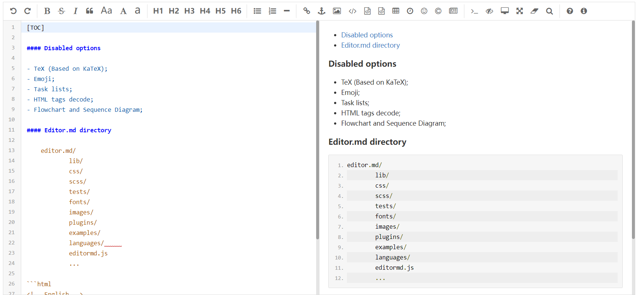Image resolution: width=644 pixels, height=295 pixels.
Task: Clear the editor with the eraser icon
Action: pyautogui.click(x=534, y=11)
